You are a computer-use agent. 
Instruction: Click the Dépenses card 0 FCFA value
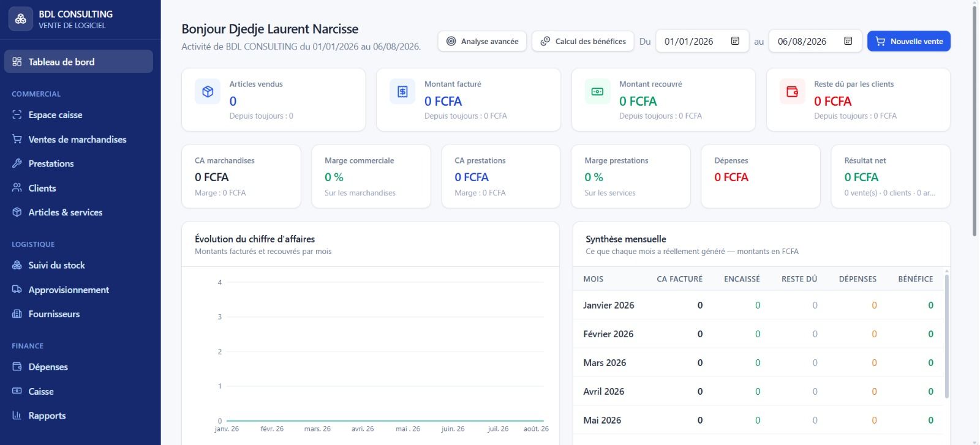(x=731, y=177)
